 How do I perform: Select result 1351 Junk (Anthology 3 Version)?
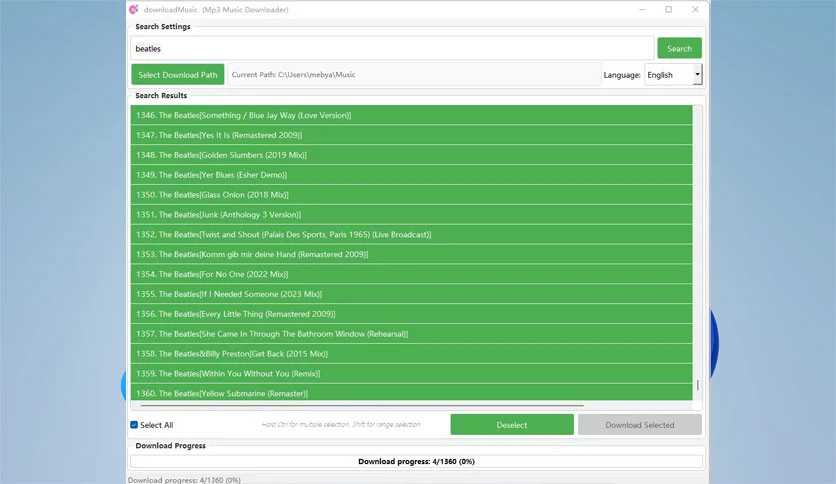point(412,215)
